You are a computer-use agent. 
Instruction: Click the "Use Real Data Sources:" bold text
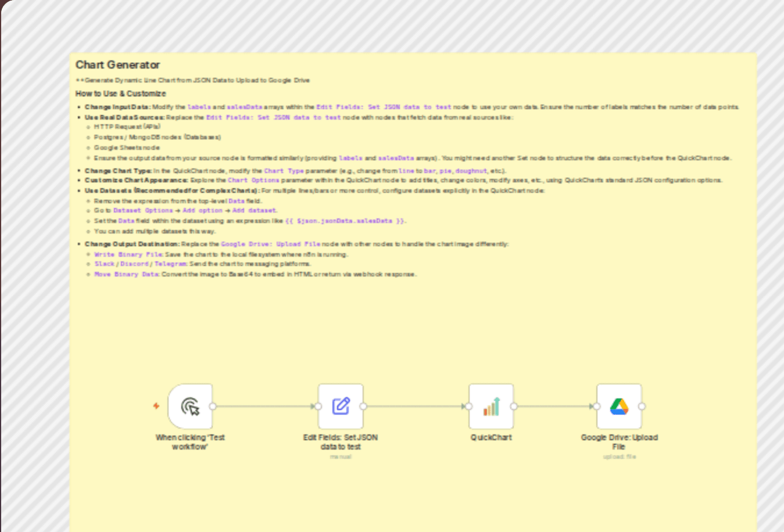125,117
